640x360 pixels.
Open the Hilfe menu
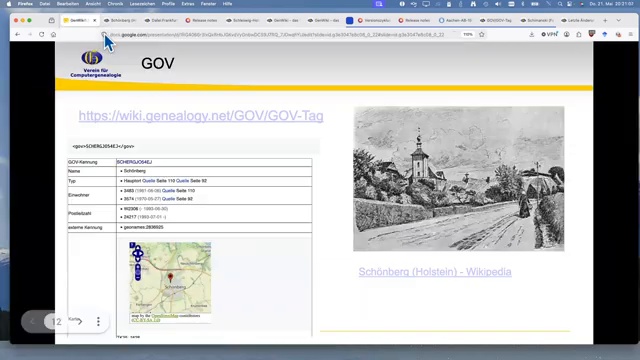coord(227,4)
